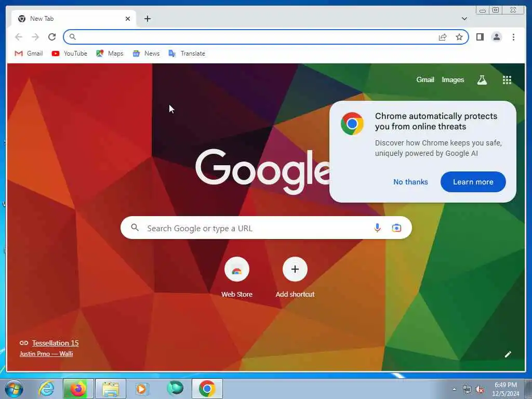This screenshot has height=399, width=532.
Task: Open the Gmail bookmark
Action: (29, 54)
